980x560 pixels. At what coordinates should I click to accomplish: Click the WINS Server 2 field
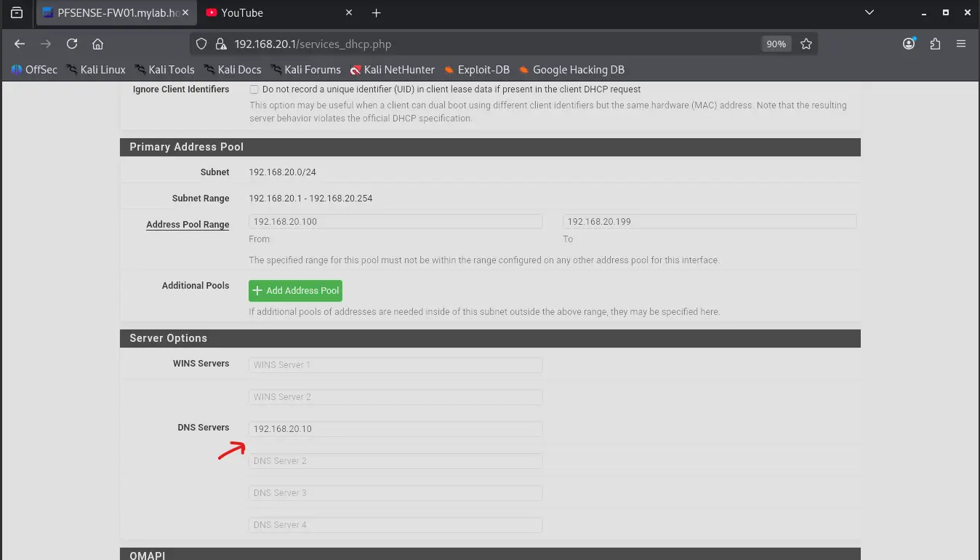395,397
